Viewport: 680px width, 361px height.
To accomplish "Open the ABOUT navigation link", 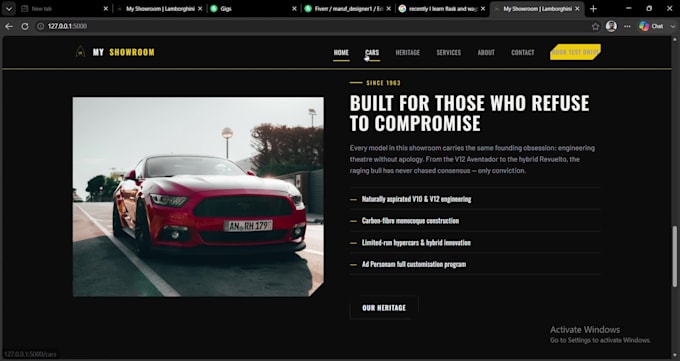I will point(486,53).
